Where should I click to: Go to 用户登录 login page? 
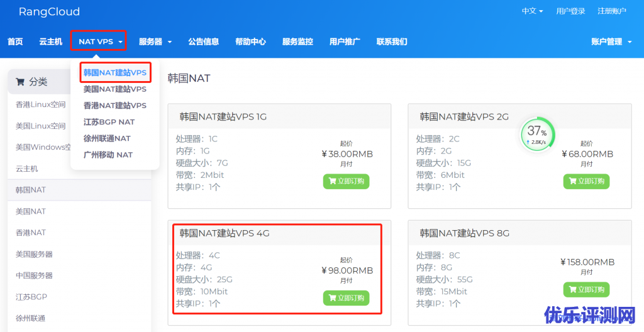pyautogui.click(x=570, y=11)
